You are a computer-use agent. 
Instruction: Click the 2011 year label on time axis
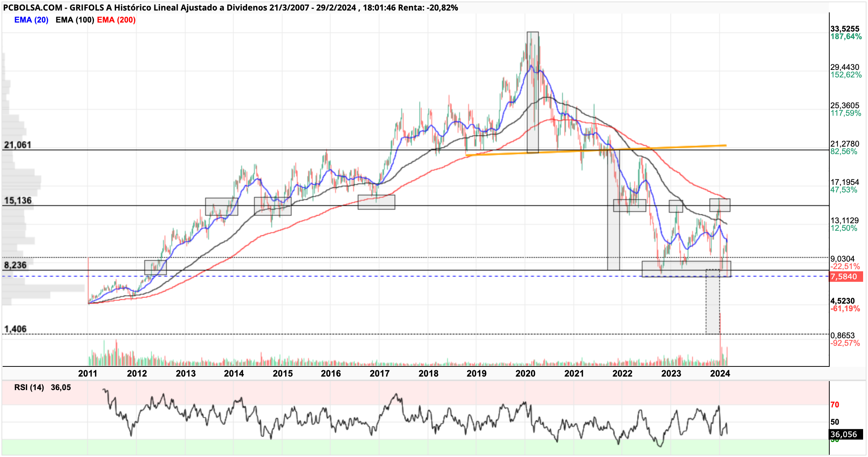(88, 374)
